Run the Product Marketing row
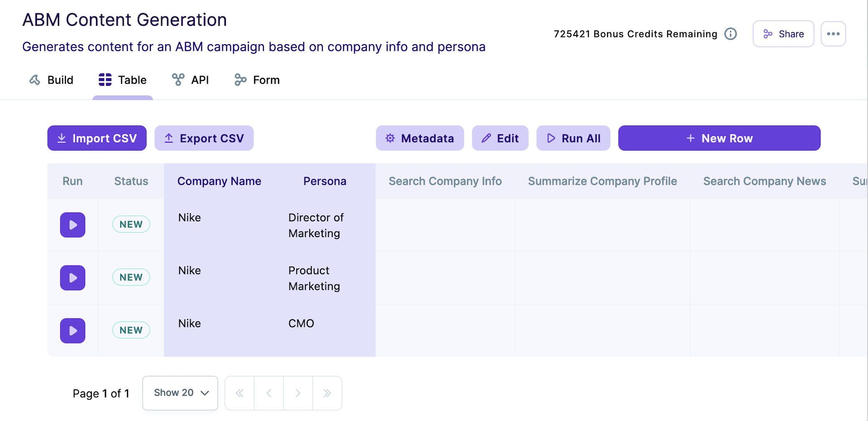Screen dimensions: 868x421 click(x=73, y=278)
